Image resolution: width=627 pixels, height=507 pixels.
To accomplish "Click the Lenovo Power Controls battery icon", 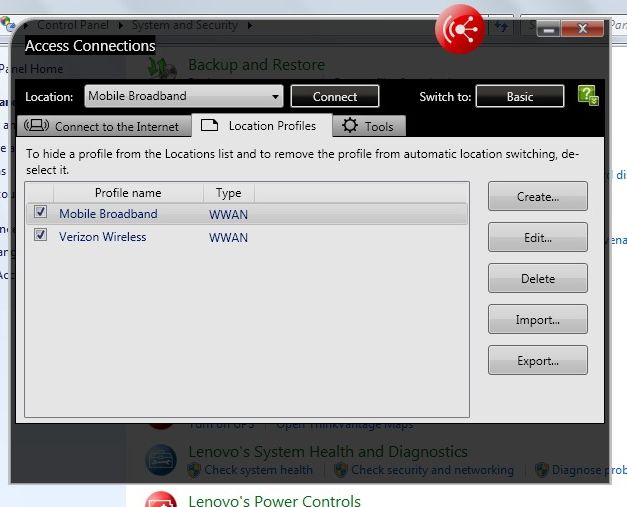I will [x=161, y=499].
